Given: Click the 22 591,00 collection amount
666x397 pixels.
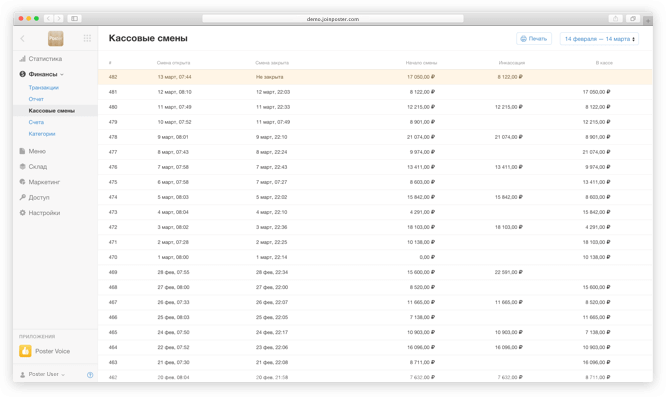Looking at the screenshot, I should [x=508, y=272].
